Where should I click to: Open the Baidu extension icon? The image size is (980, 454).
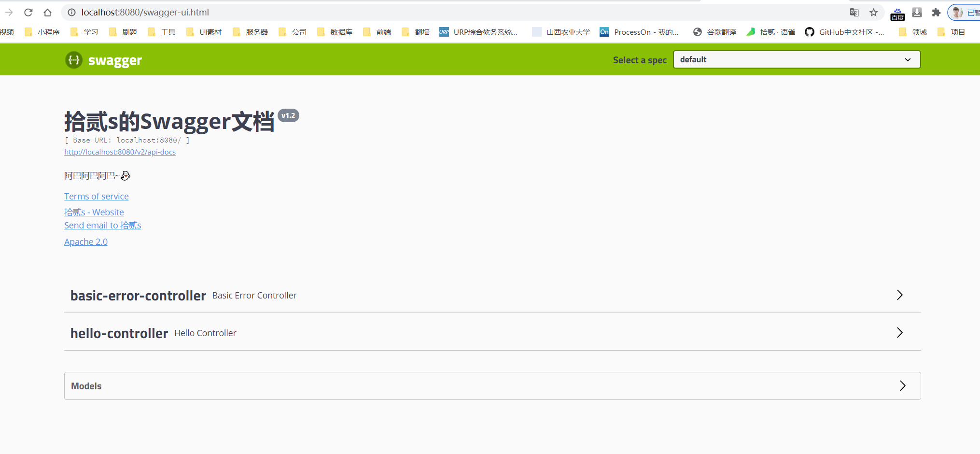coord(897,14)
